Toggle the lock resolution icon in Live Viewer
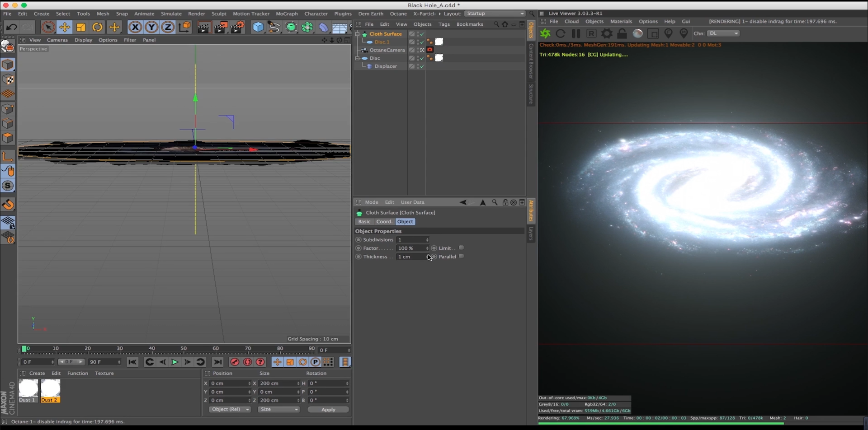Screen dimensions: 868x430 622,33
